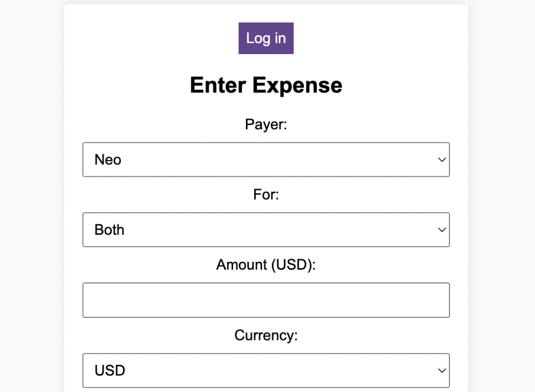Click the Payer: label
Image resolution: width=535 pixels, height=392 pixels.
(266, 124)
